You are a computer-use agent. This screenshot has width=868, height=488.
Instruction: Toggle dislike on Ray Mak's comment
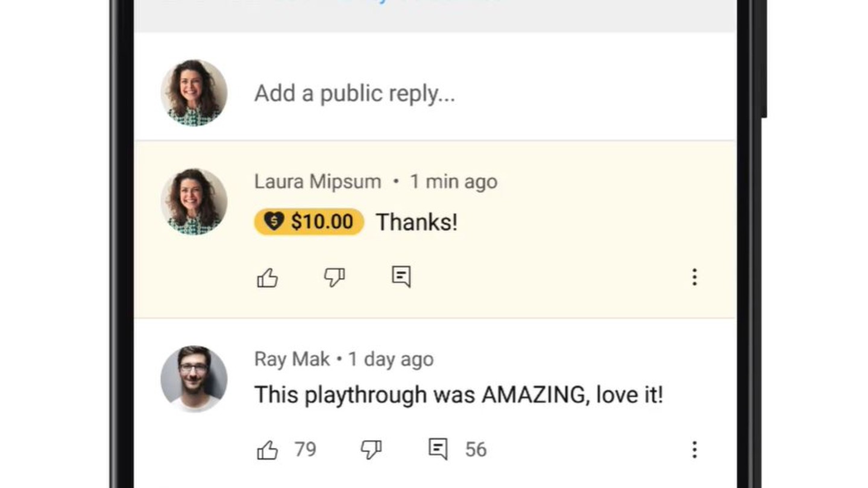[x=372, y=448]
